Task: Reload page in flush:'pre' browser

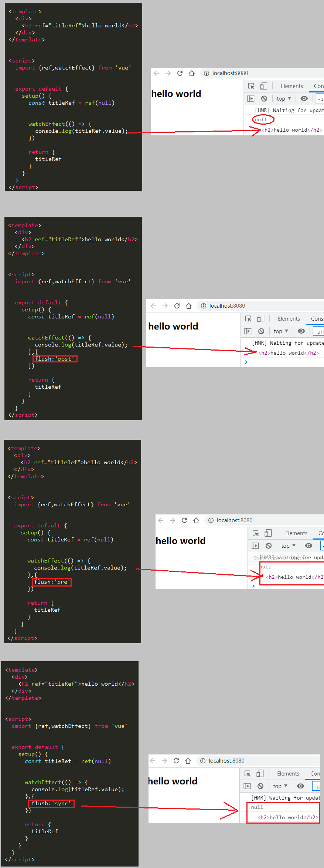Action: click(x=184, y=520)
